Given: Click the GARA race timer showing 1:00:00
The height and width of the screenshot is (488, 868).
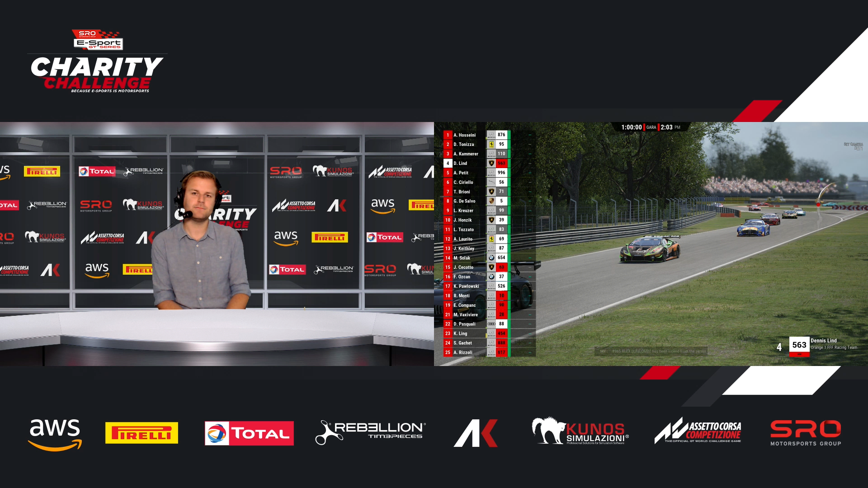Looking at the screenshot, I should tap(632, 127).
